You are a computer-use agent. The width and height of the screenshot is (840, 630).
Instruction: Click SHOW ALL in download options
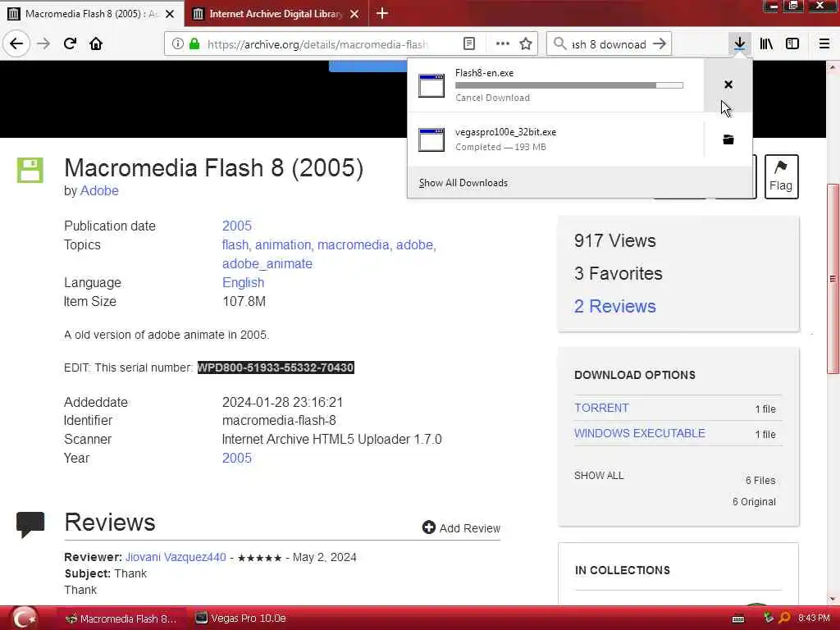(x=599, y=475)
